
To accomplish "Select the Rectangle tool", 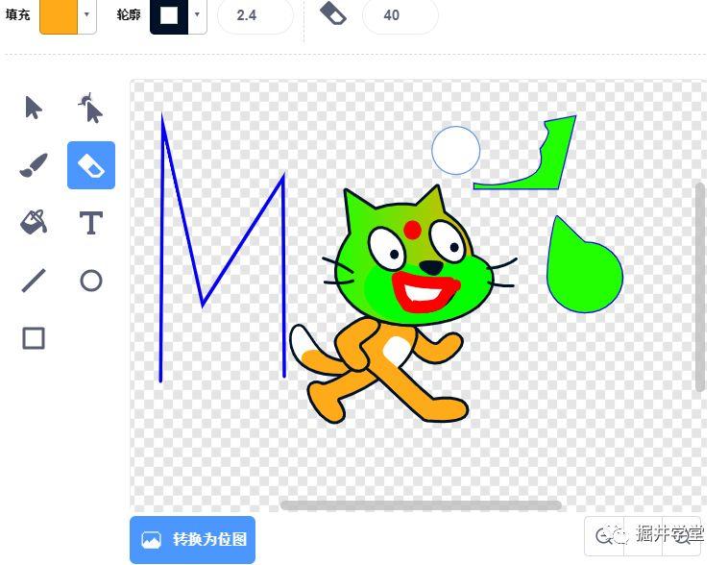I will coord(34,338).
